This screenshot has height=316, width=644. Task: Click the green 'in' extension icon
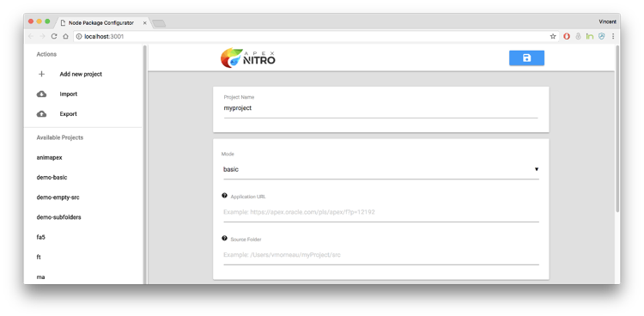[x=590, y=36]
